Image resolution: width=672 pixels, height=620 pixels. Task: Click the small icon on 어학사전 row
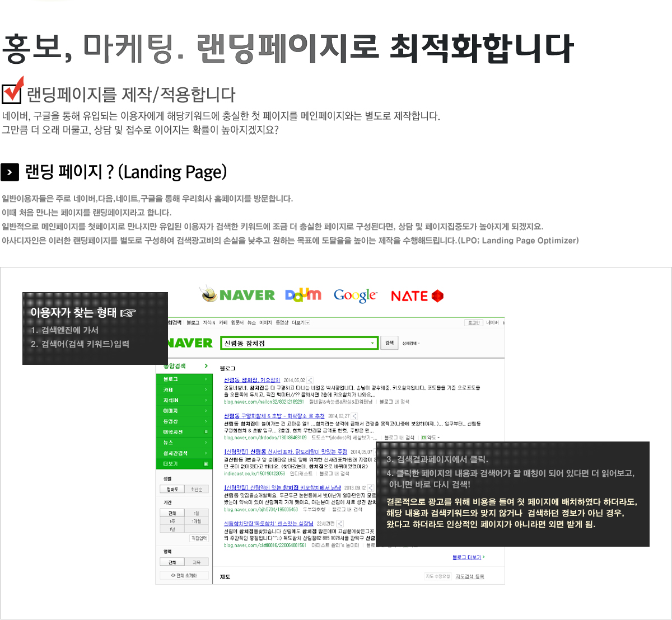(206, 432)
